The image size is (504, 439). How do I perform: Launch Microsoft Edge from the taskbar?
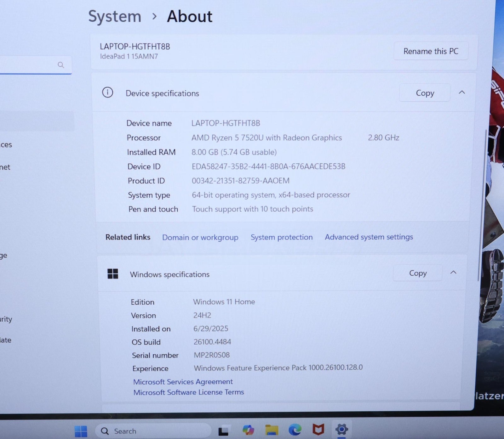pos(295,430)
